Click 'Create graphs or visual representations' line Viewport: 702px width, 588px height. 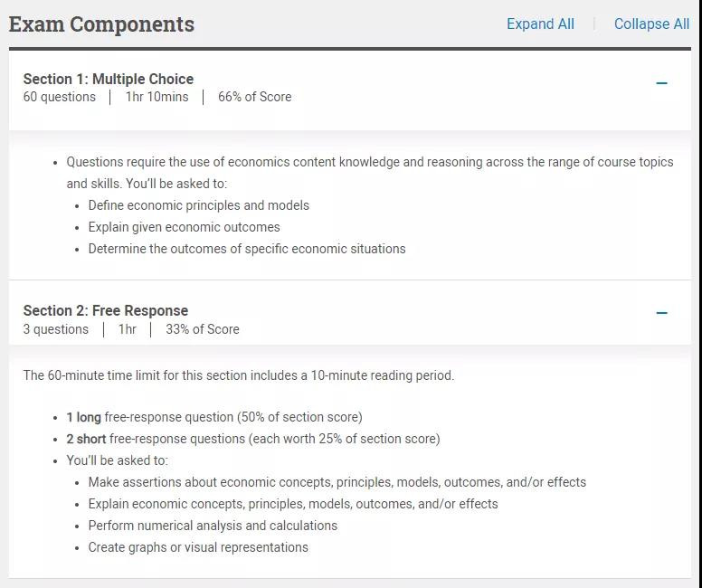coord(198,547)
